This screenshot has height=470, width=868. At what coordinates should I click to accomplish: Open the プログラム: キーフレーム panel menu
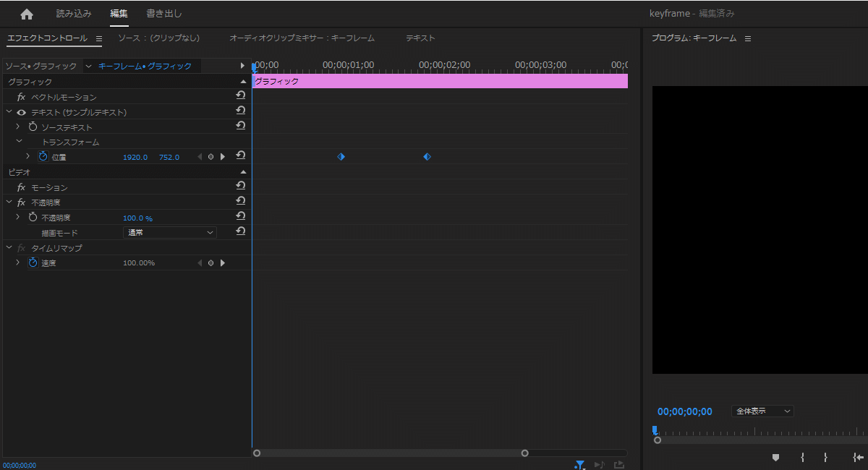748,38
